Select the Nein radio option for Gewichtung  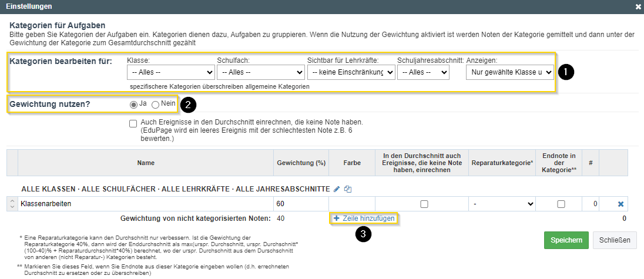(x=155, y=105)
